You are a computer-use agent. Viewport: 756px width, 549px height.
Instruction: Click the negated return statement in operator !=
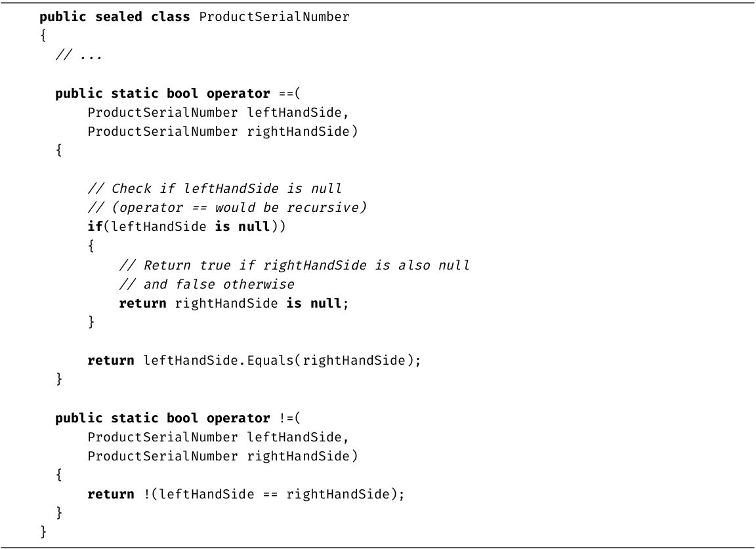[246, 495]
